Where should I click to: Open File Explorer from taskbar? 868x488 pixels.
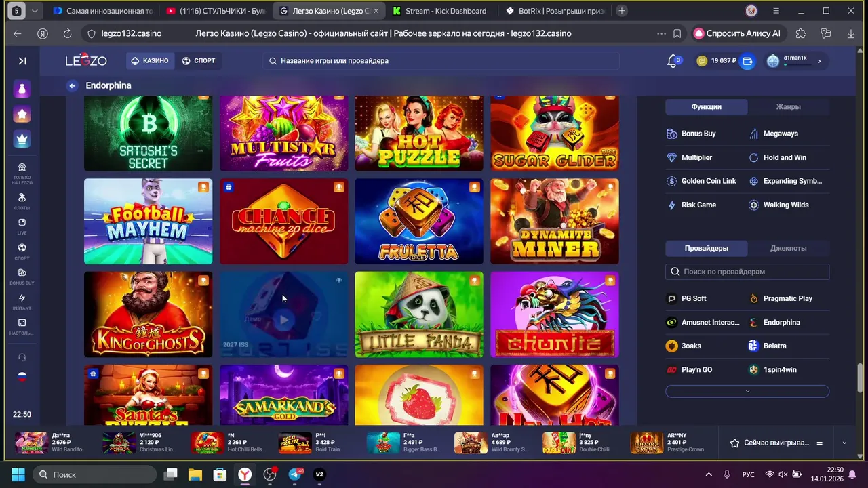click(195, 474)
